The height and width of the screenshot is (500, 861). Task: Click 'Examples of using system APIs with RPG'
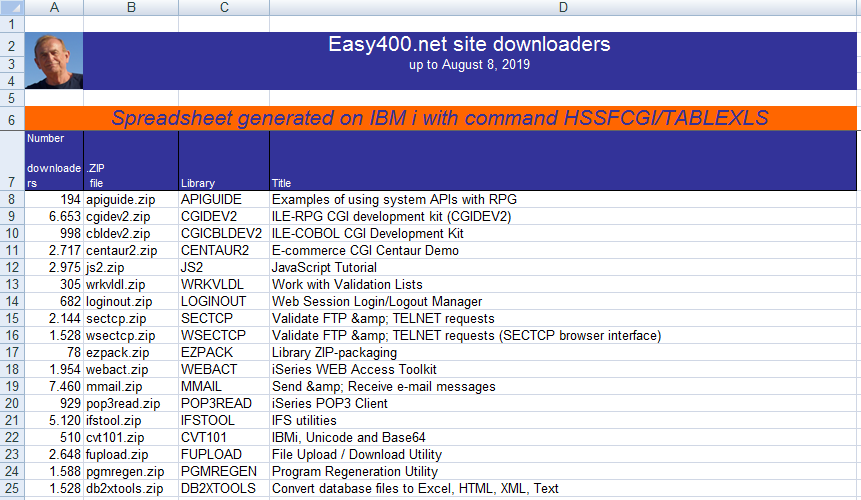coord(563,199)
